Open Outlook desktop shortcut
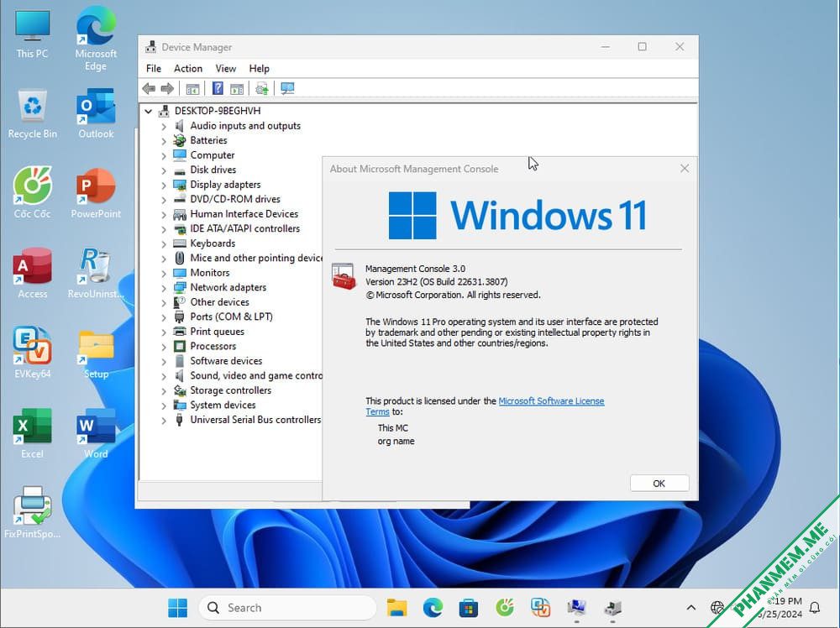The width and height of the screenshot is (840, 628). (96, 114)
